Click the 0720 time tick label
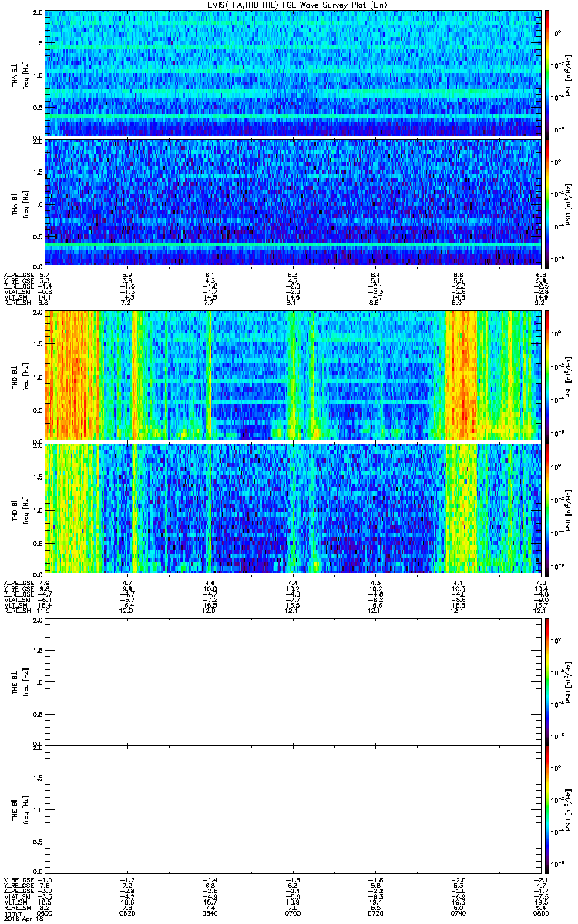Image resolution: width=578 pixels, height=924 pixels. point(375,912)
